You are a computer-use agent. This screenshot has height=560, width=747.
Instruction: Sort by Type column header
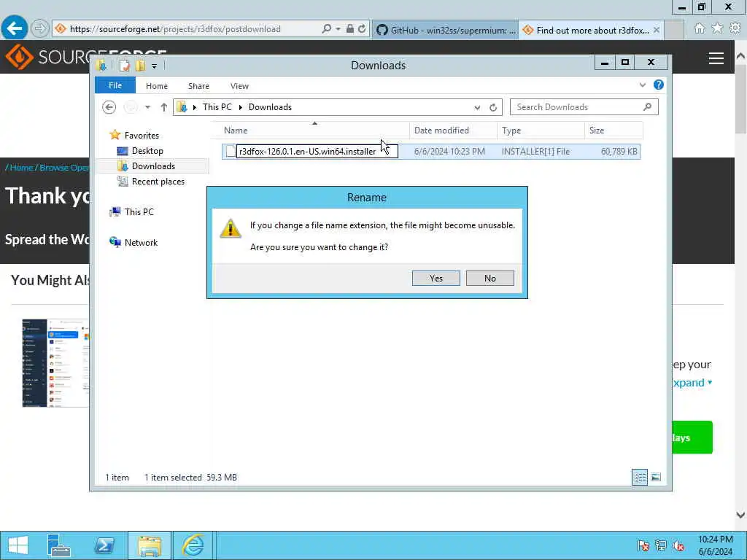541,130
